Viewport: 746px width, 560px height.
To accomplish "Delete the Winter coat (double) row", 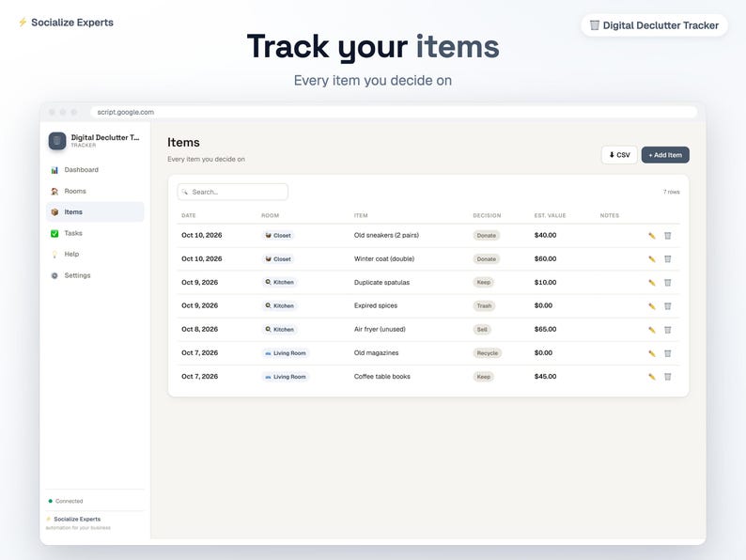I will [667, 258].
